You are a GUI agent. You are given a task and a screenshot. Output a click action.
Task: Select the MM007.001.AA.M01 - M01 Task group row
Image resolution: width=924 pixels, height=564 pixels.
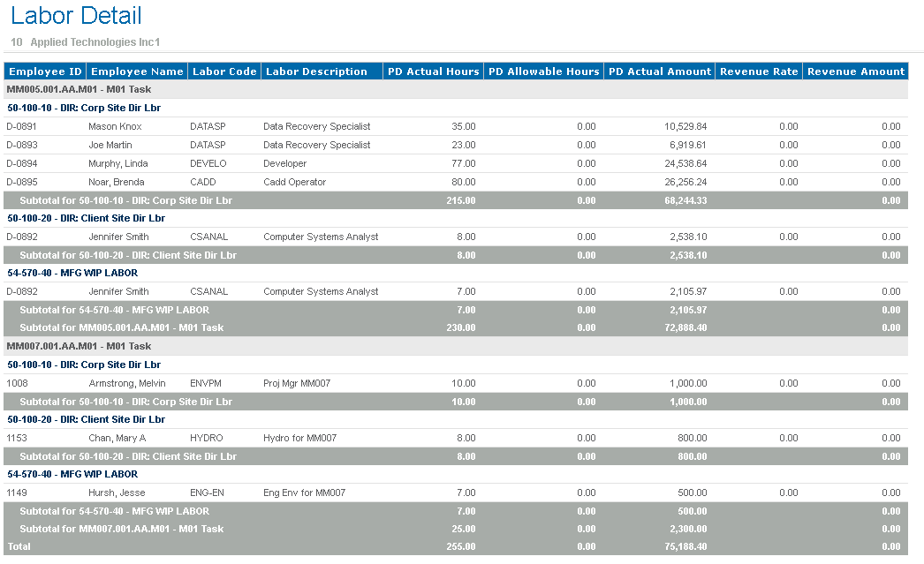click(80, 346)
